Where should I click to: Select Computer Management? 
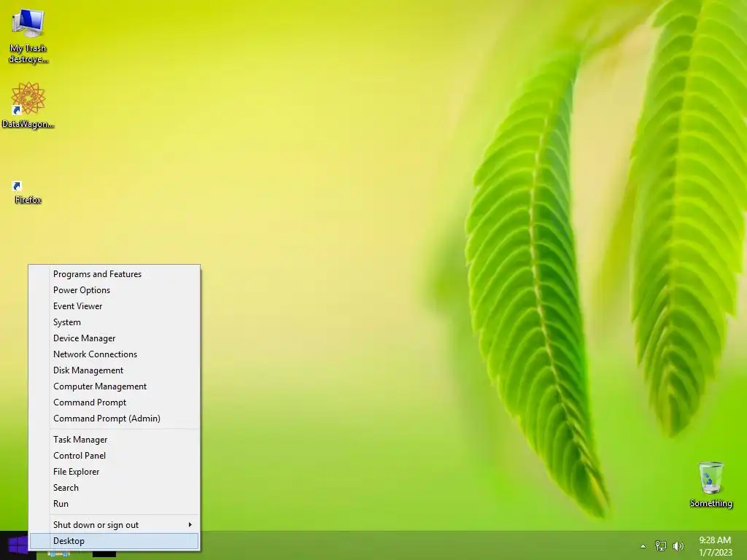click(115, 386)
